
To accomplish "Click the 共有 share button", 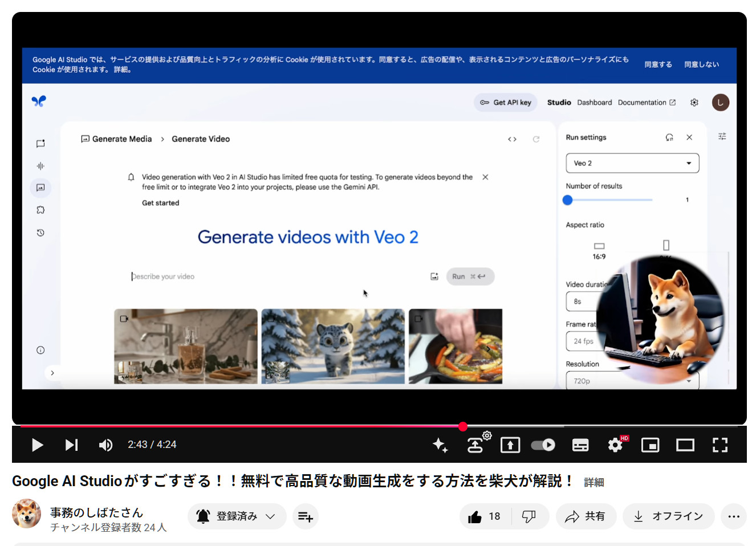I will pyautogui.click(x=586, y=516).
